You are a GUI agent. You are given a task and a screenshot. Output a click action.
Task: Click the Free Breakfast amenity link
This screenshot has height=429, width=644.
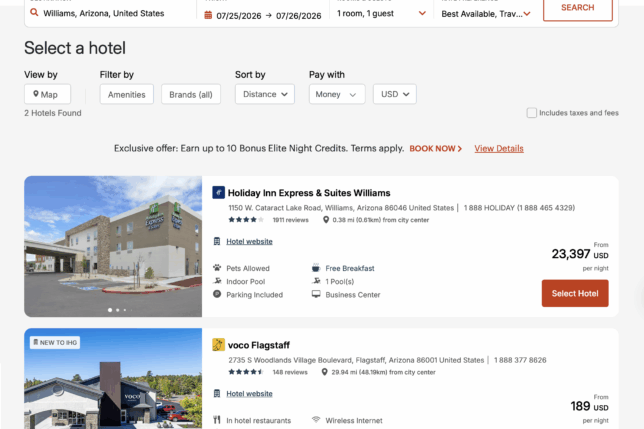point(350,268)
